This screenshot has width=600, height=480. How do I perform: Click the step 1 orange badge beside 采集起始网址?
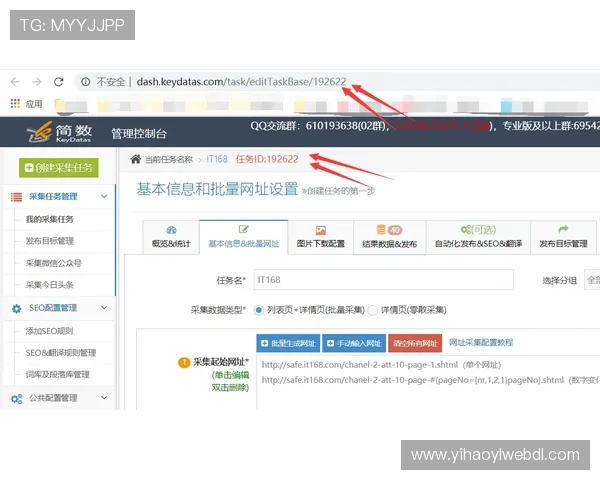point(184,362)
